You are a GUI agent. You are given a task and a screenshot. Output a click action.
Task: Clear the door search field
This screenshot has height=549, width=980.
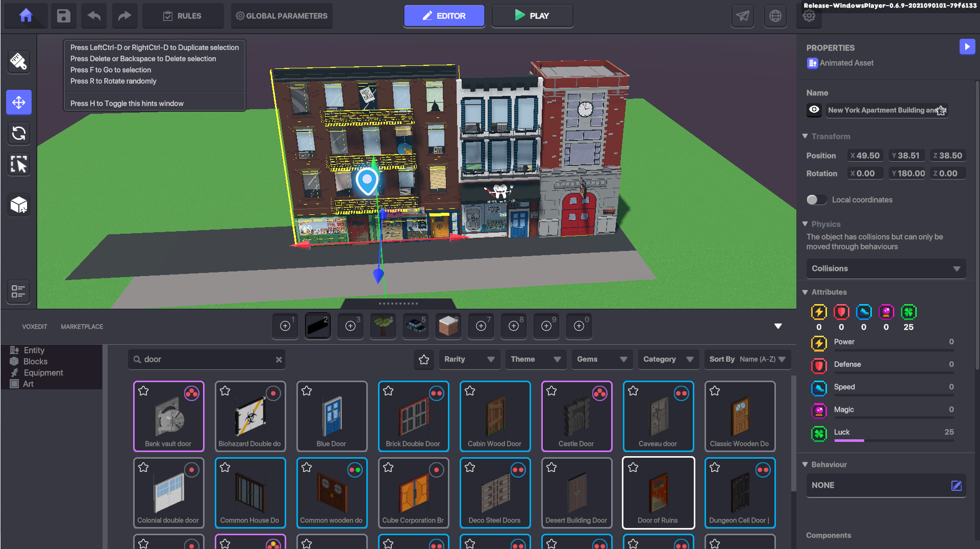279,359
